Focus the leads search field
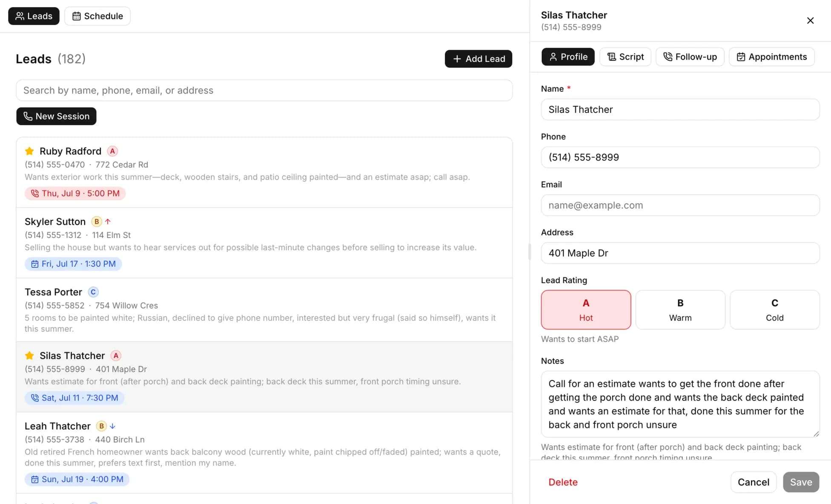Screen dimensions: 831x504 tap(264, 90)
